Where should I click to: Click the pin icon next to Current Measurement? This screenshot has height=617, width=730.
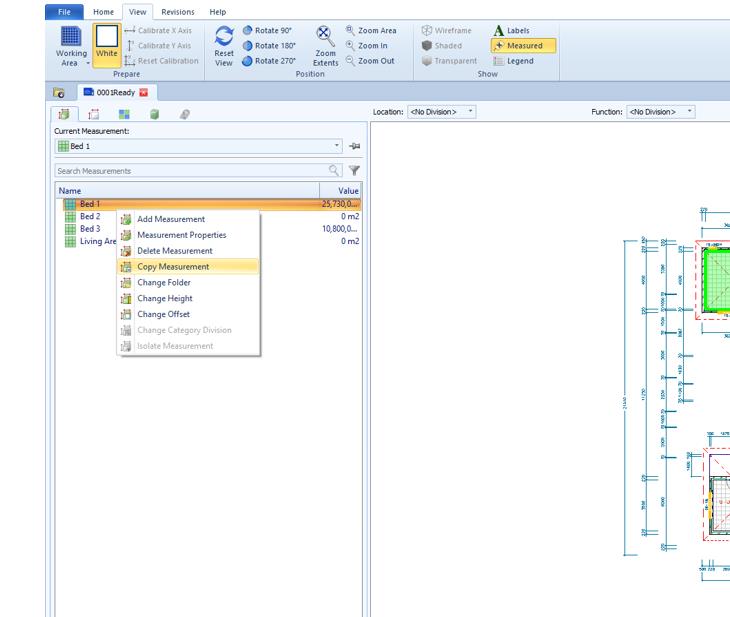pos(354,146)
